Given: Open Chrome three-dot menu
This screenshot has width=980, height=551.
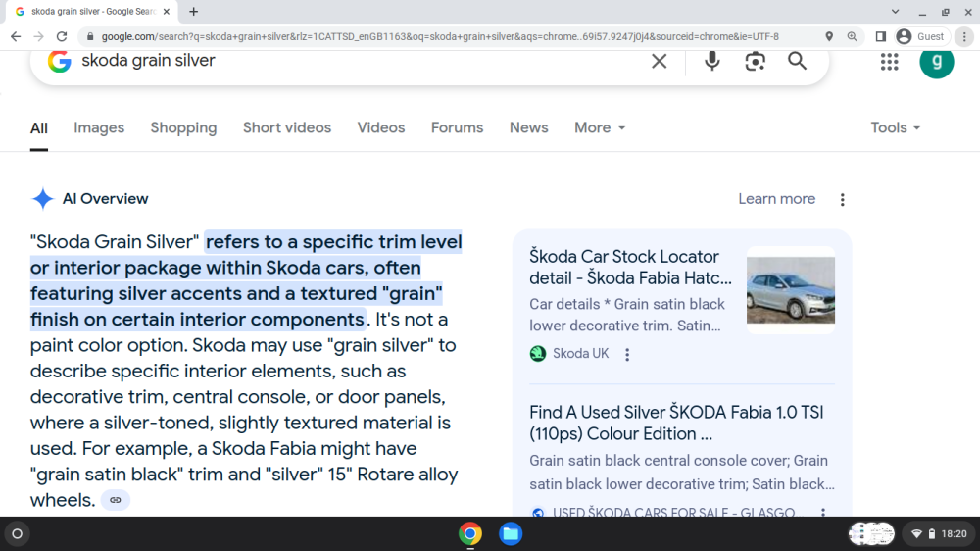Looking at the screenshot, I should click(x=964, y=37).
